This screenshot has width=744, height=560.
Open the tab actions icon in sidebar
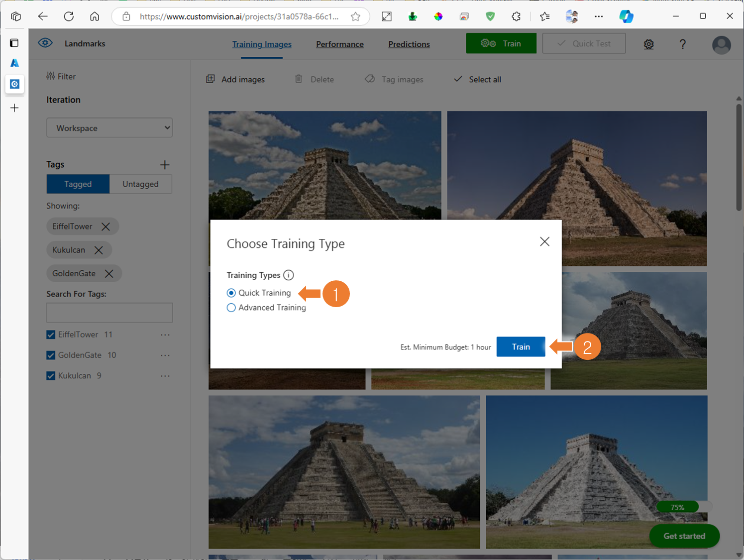coord(14,43)
